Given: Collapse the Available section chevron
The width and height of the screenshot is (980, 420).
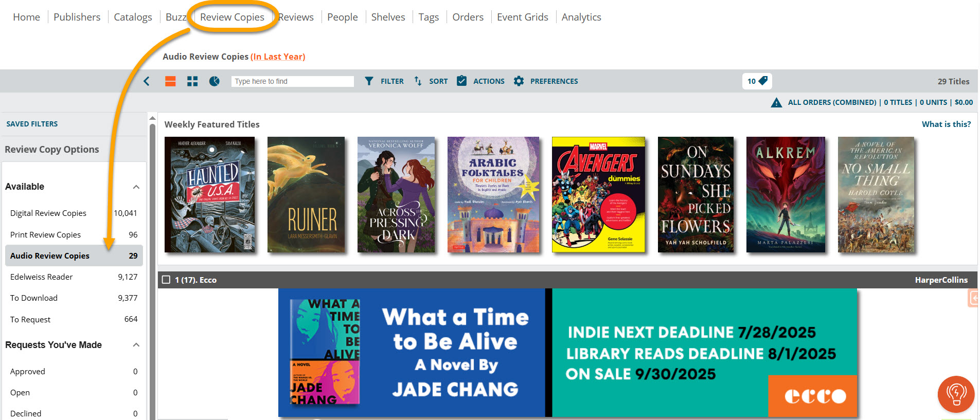Looking at the screenshot, I should tap(136, 187).
